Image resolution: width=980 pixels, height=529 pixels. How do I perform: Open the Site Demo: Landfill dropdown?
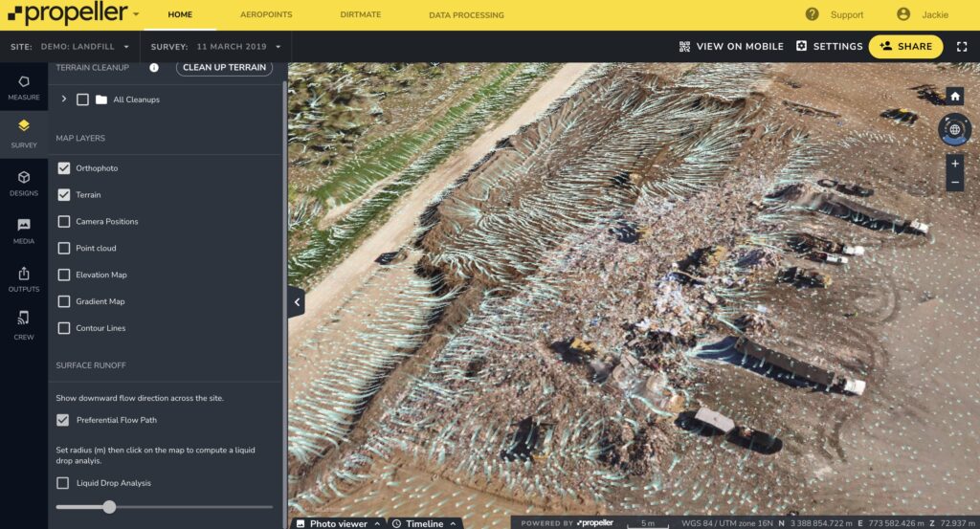70,47
